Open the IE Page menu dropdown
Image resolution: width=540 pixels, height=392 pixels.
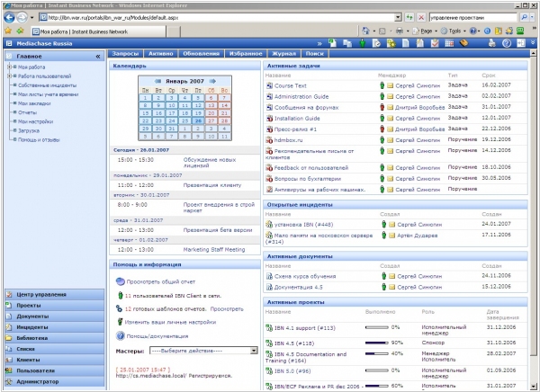click(x=426, y=31)
